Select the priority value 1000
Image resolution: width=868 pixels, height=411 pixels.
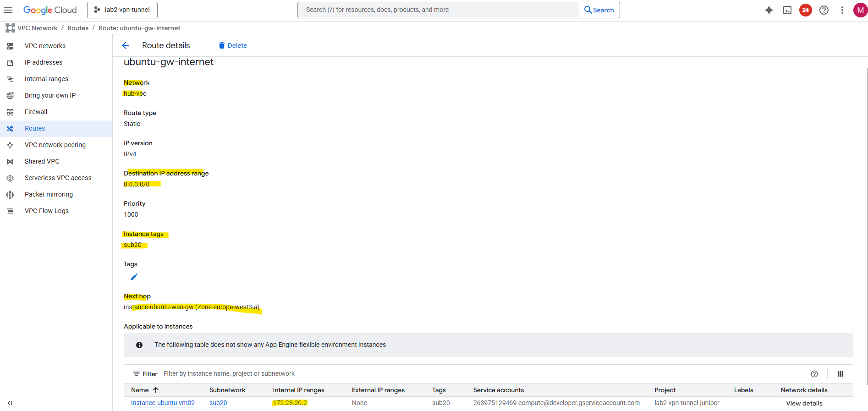pyautogui.click(x=131, y=214)
